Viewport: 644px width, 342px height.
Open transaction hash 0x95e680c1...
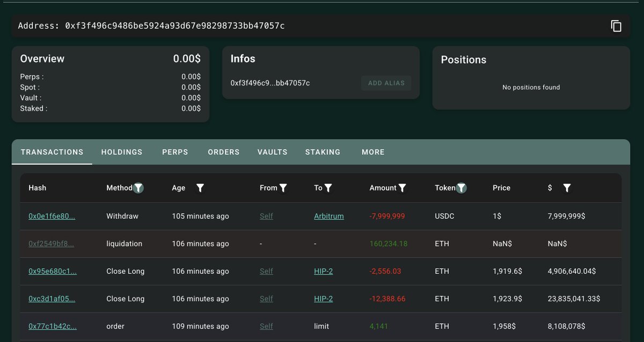click(53, 271)
